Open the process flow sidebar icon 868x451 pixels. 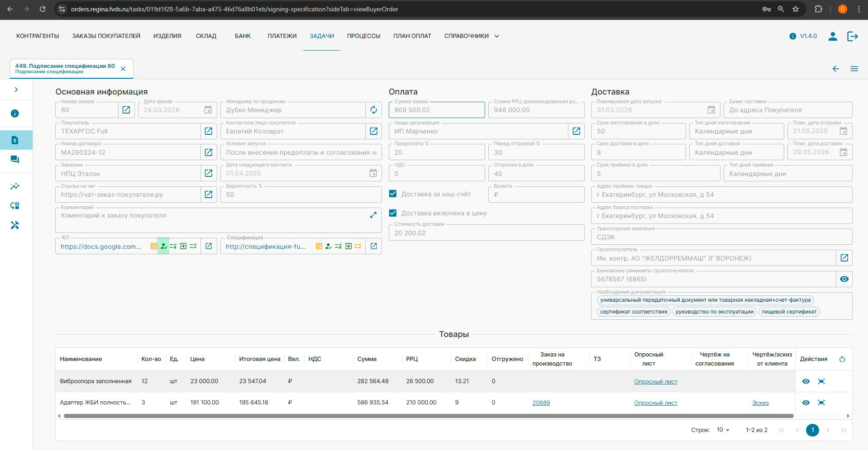(15, 206)
